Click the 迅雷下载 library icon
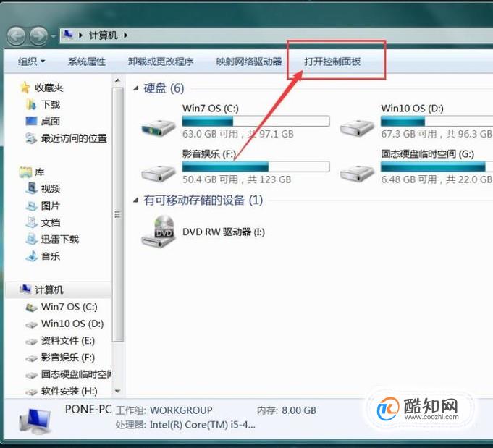Viewport: 493px width, 448px height. coord(31,240)
